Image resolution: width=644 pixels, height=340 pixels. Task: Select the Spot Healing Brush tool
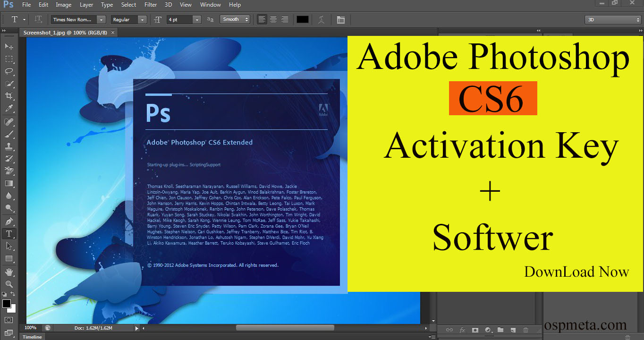[8, 122]
